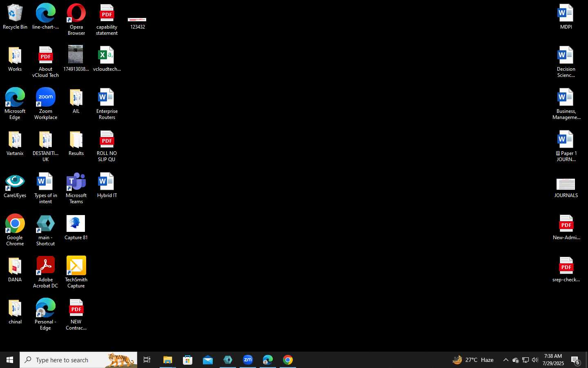The height and width of the screenshot is (368, 588).
Task: Select the Vartanix folder
Action: [15, 143]
